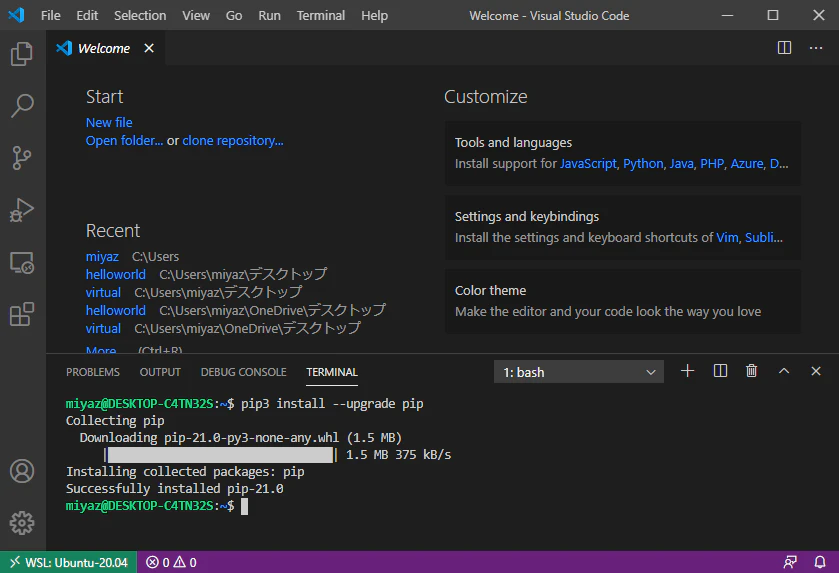Open the Run and Debug view
839x573 pixels.
22,210
